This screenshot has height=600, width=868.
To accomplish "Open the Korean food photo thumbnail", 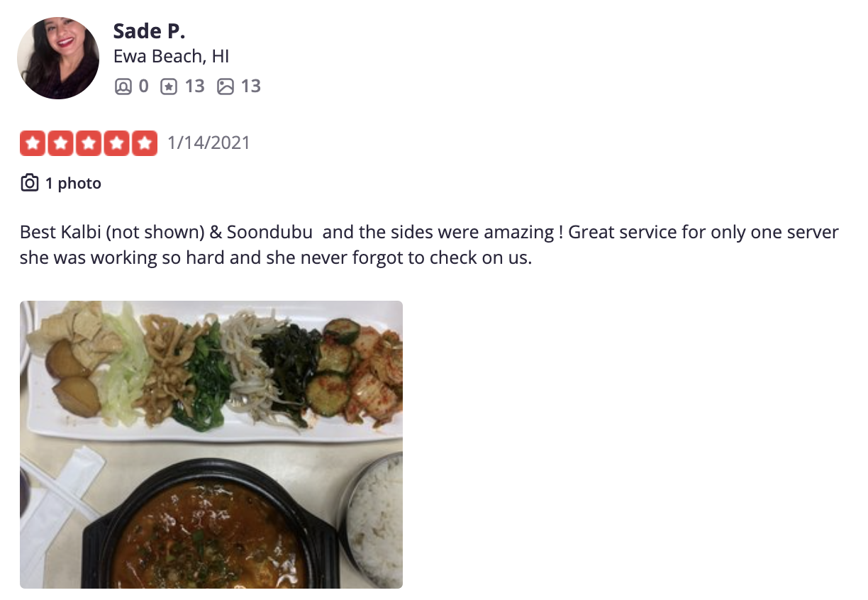I will click(211, 445).
